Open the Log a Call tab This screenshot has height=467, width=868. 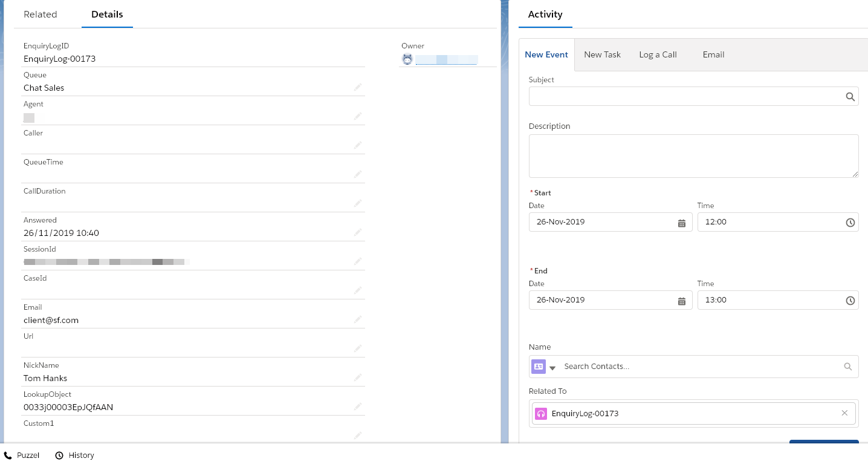point(658,54)
